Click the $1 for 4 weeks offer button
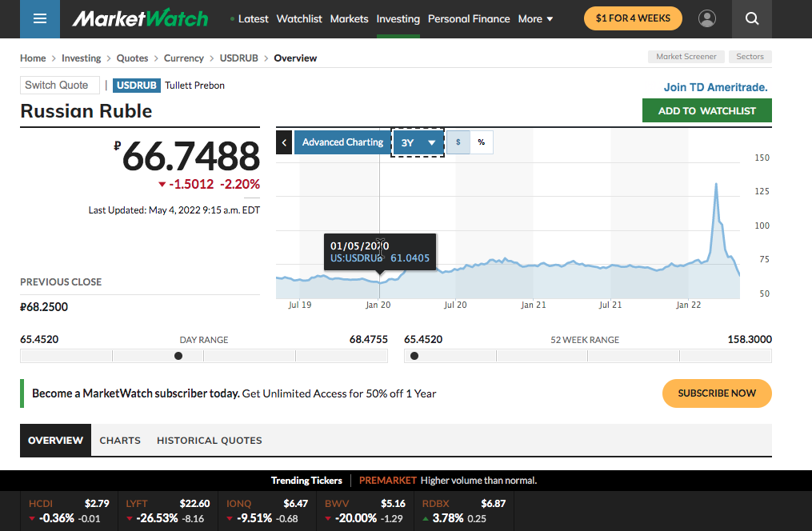 (633, 18)
